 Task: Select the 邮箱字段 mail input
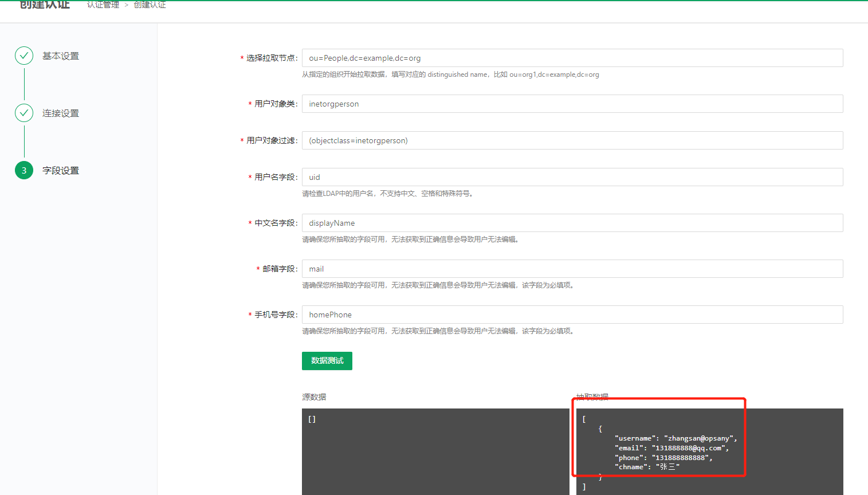[572, 269]
